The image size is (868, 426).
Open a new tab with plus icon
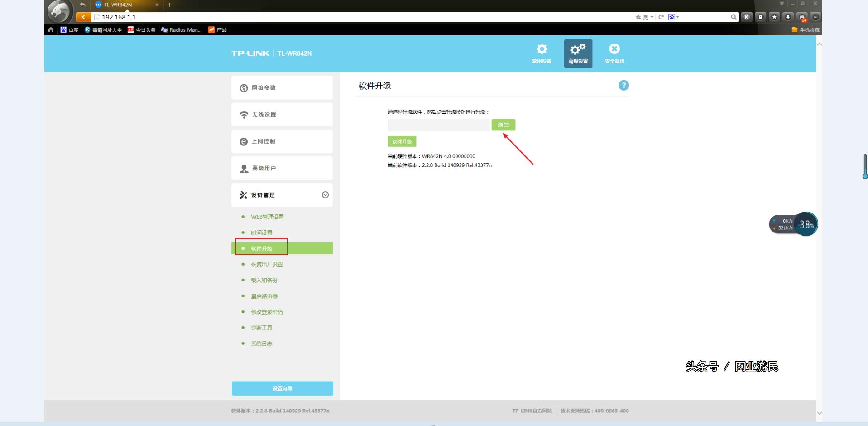(169, 5)
